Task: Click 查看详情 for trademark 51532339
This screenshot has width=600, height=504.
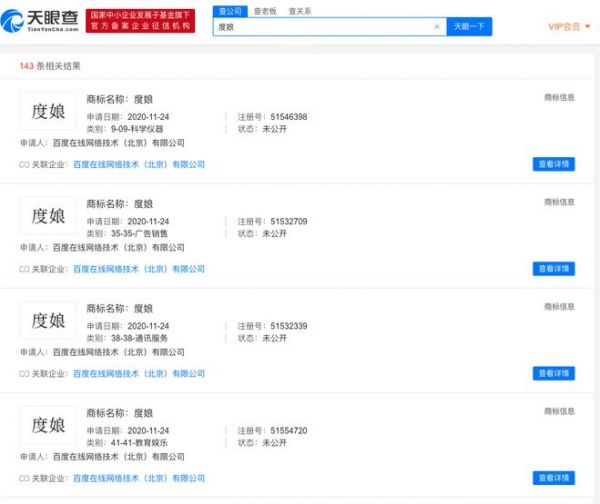Action: tap(553, 374)
